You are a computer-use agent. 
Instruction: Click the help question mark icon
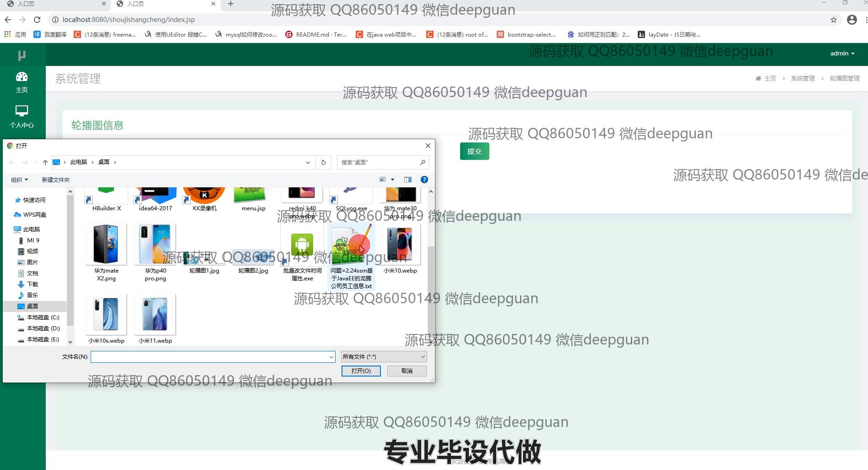pos(424,180)
